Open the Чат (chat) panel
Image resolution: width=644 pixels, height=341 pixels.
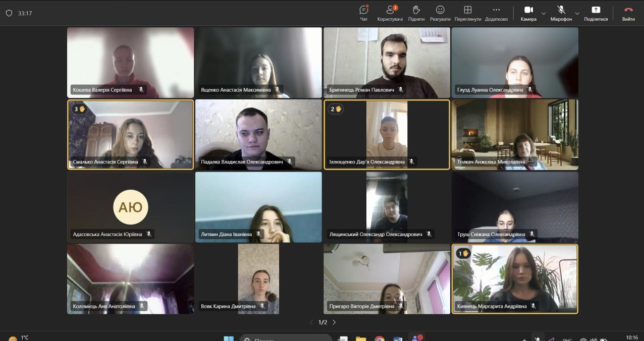pyautogui.click(x=363, y=13)
